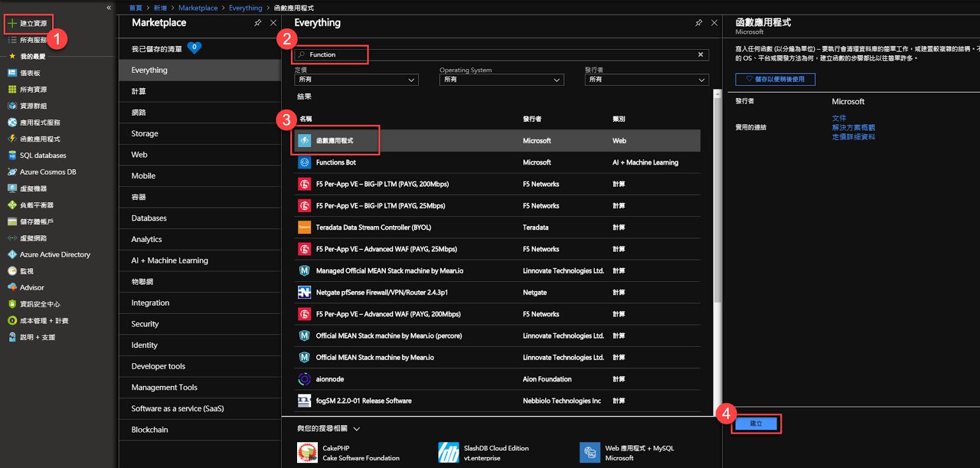
Task: Collapse the left sidebar with double chevron
Action: [x=109, y=8]
